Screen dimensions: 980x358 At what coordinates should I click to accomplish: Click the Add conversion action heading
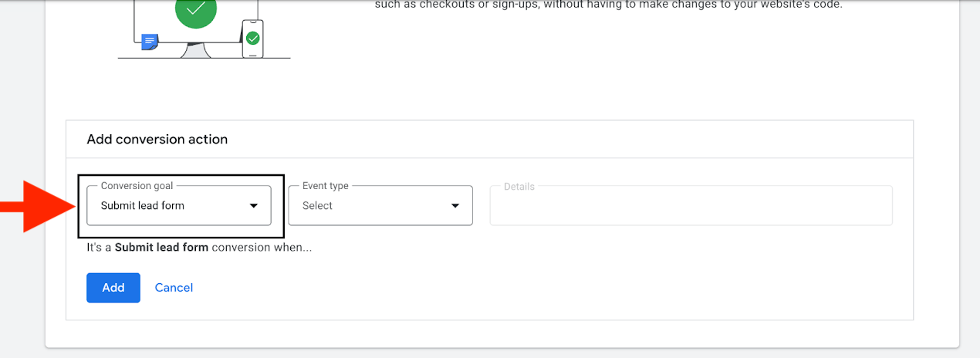pyautogui.click(x=157, y=140)
